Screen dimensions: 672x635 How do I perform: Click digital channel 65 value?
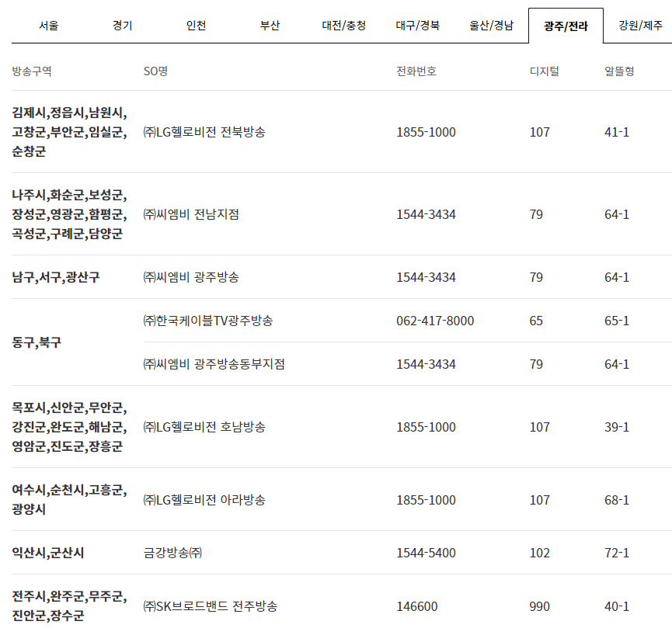coord(536,321)
